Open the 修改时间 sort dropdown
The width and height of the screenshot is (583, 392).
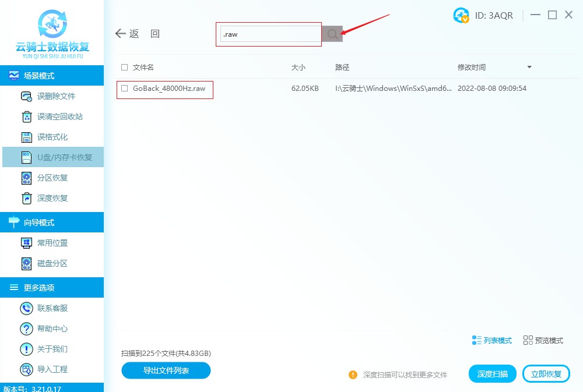point(529,68)
